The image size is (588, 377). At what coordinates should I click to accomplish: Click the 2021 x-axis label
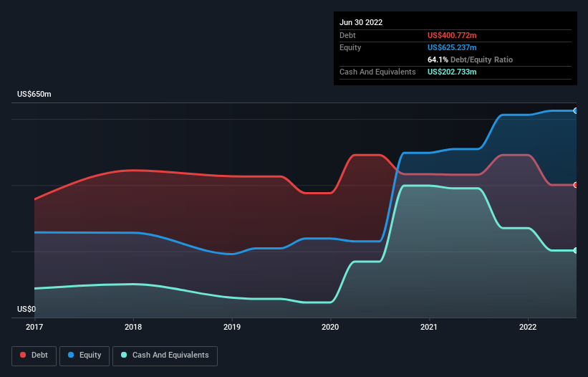click(x=428, y=327)
